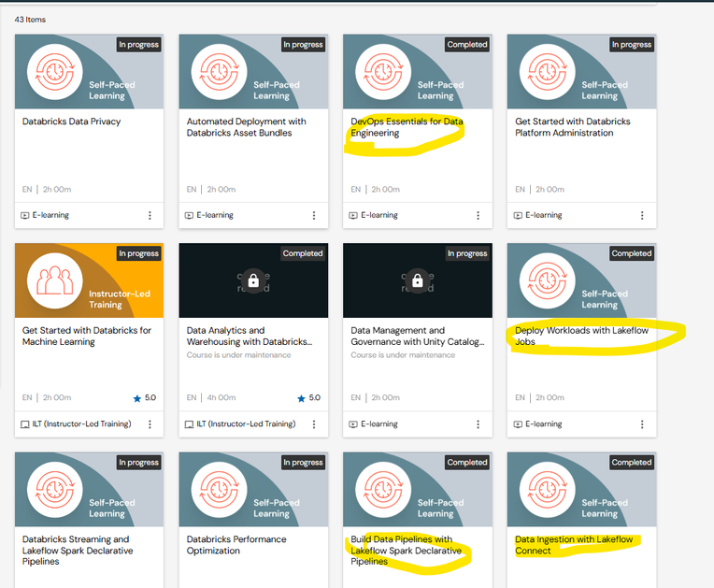Viewport: 714px width, 588px height.
Task: Open Databricks Data Privacy course title
Action: (71, 122)
